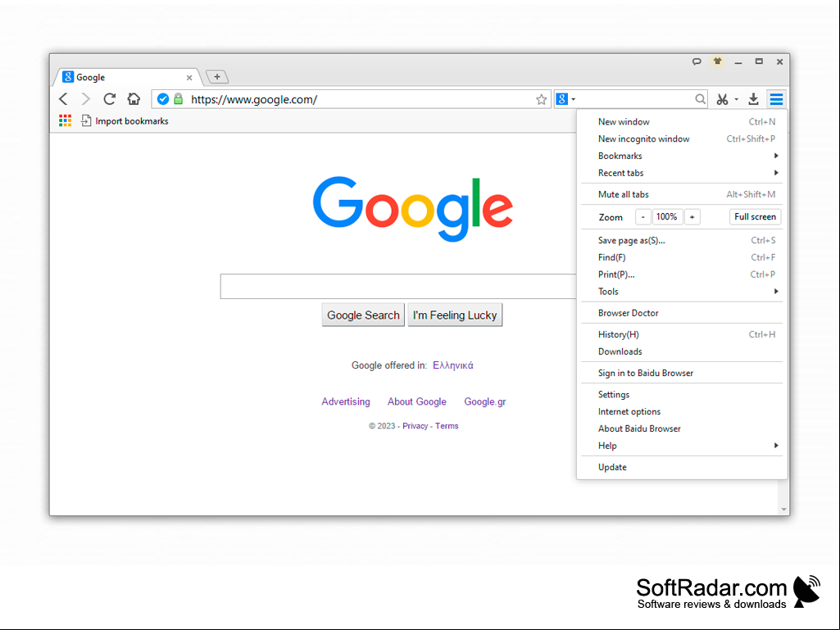
Task: Select the Google tab title
Action: click(90, 77)
